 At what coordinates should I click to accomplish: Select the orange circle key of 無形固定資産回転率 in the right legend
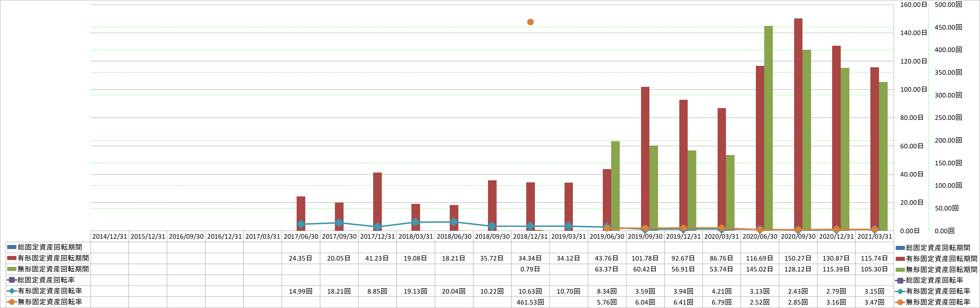tap(900, 302)
